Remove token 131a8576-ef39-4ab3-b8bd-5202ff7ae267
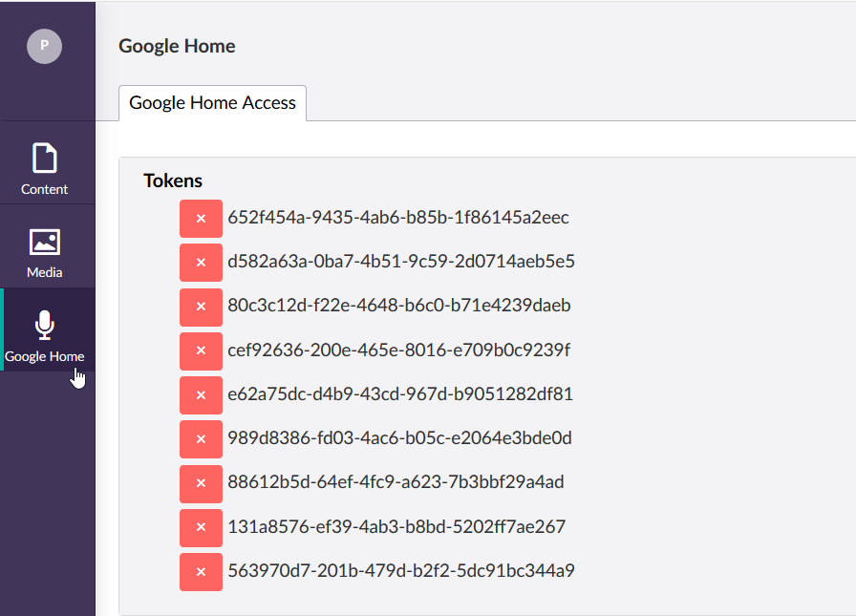 (201, 527)
